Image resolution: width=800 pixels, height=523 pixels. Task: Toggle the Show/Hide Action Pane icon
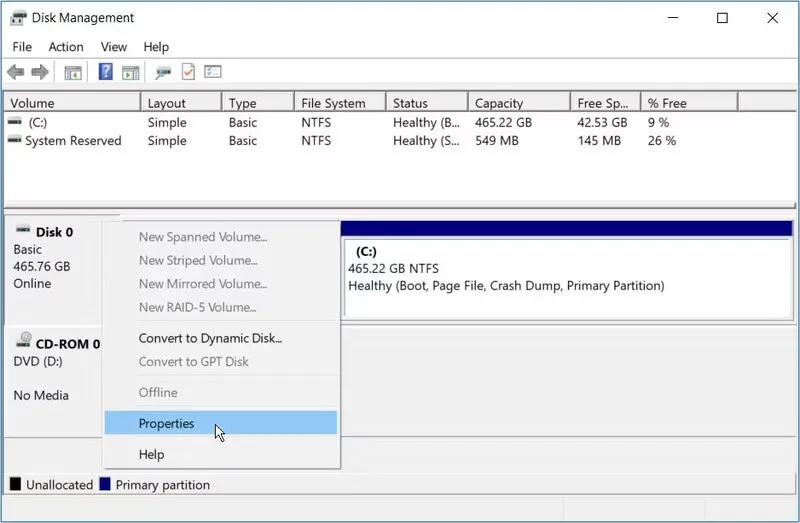coord(130,72)
